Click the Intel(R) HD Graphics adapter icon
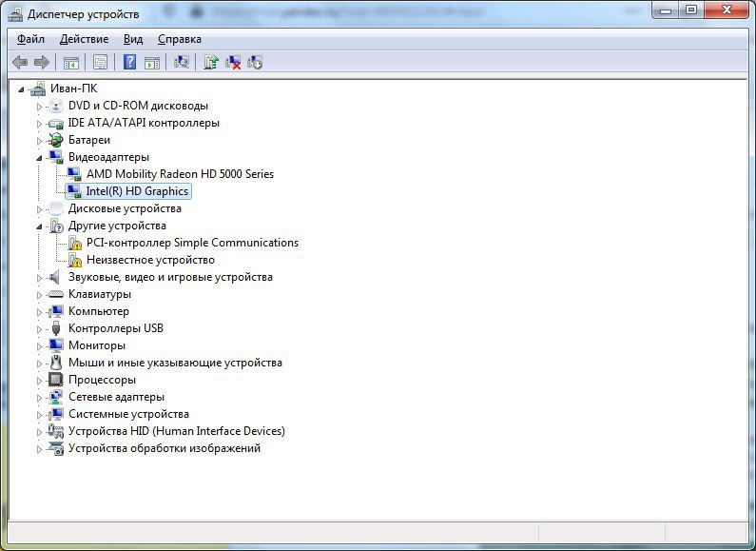This screenshot has height=551, width=756. 74,191
